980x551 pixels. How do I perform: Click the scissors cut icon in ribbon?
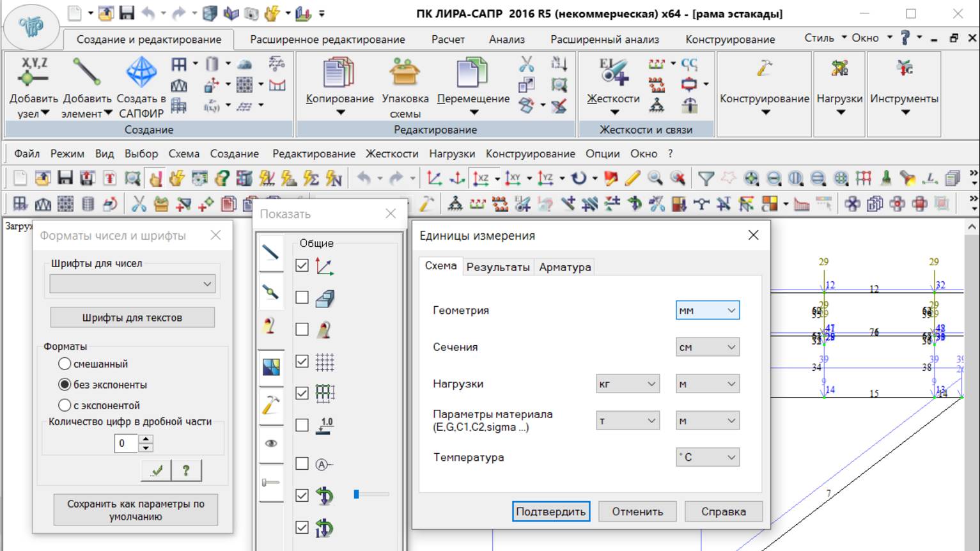point(526,63)
